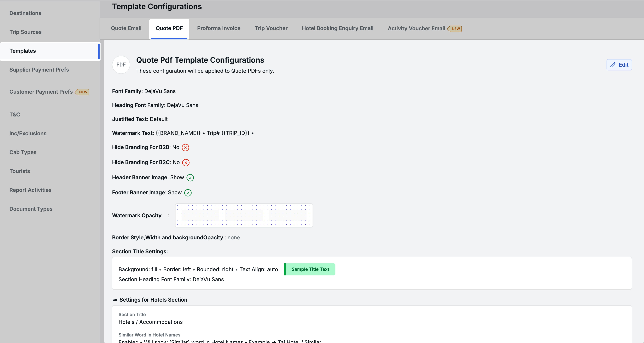
Task: Open Document Types in sidebar
Action: pos(31,209)
